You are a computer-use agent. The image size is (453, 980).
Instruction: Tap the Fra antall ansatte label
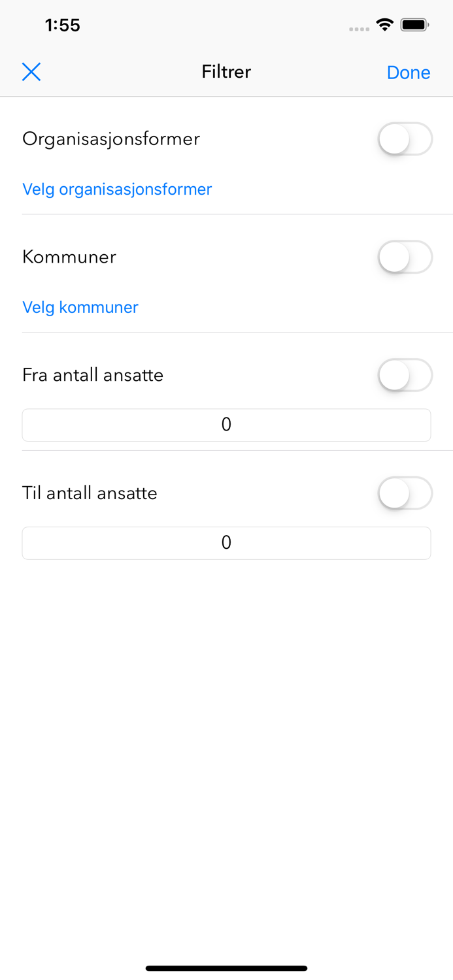click(x=93, y=375)
